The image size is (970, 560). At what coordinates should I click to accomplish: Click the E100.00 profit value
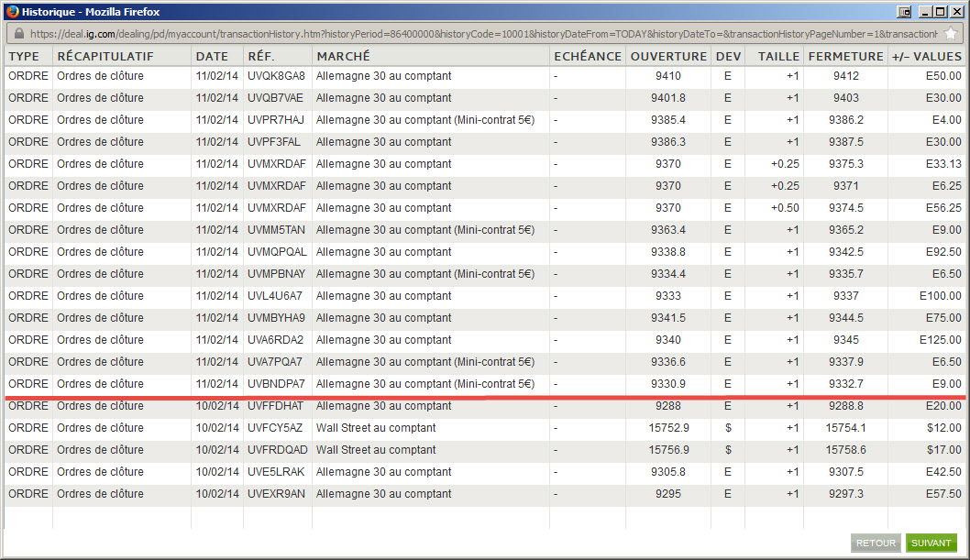(x=941, y=295)
